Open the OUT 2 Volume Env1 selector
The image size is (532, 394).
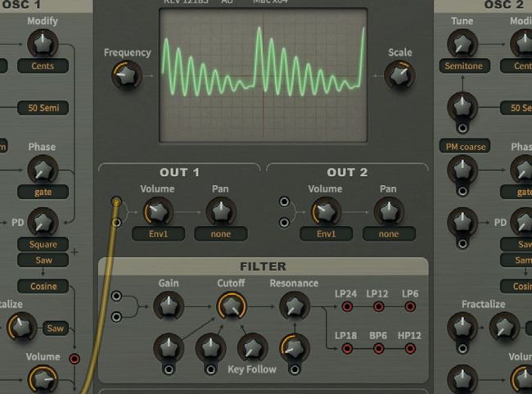click(x=326, y=234)
